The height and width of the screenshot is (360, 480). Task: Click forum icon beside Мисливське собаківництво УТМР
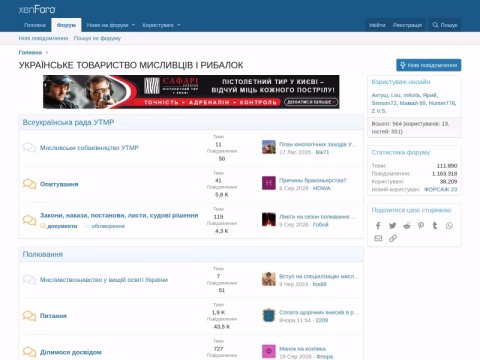point(29,148)
